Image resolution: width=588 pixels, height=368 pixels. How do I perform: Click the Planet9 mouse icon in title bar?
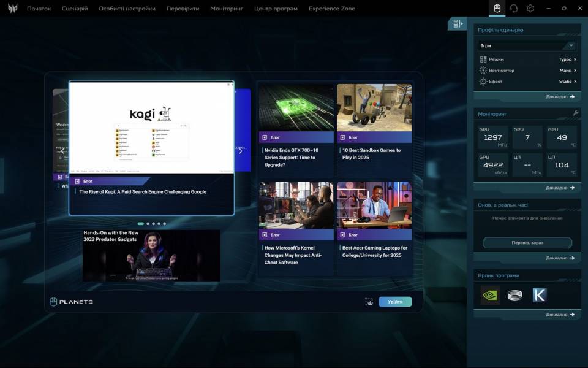pyautogui.click(x=497, y=9)
